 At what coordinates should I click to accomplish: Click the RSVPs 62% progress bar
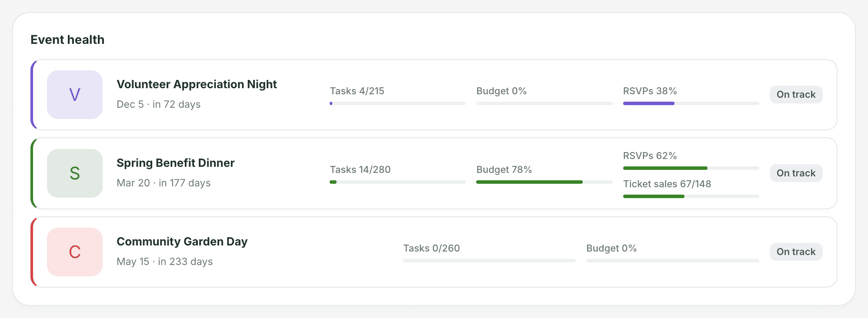[x=691, y=168]
